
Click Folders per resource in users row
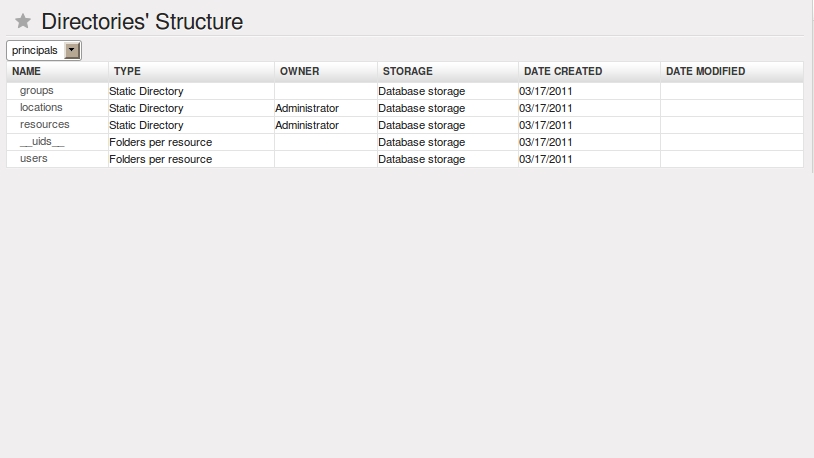tap(160, 159)
